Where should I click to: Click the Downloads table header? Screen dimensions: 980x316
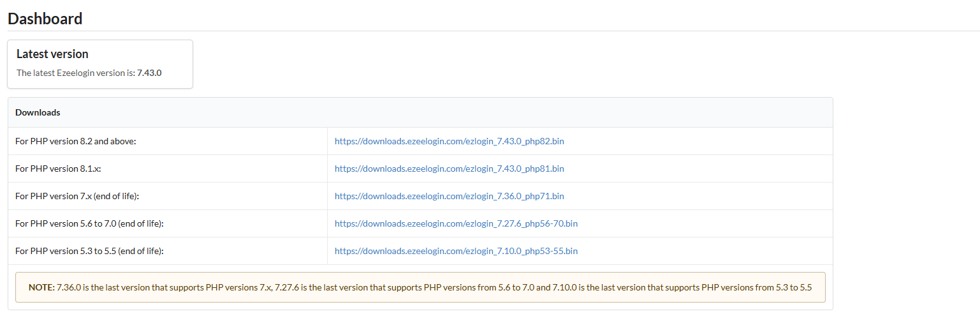(x=38, y=112)
